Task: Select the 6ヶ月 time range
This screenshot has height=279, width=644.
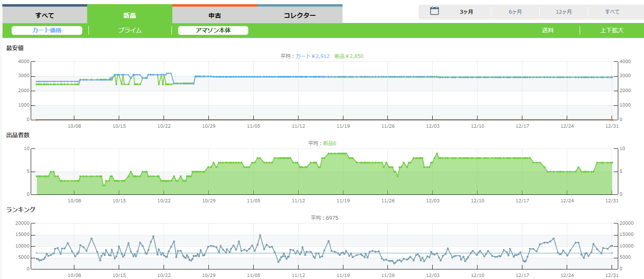Action: [515, 12]
